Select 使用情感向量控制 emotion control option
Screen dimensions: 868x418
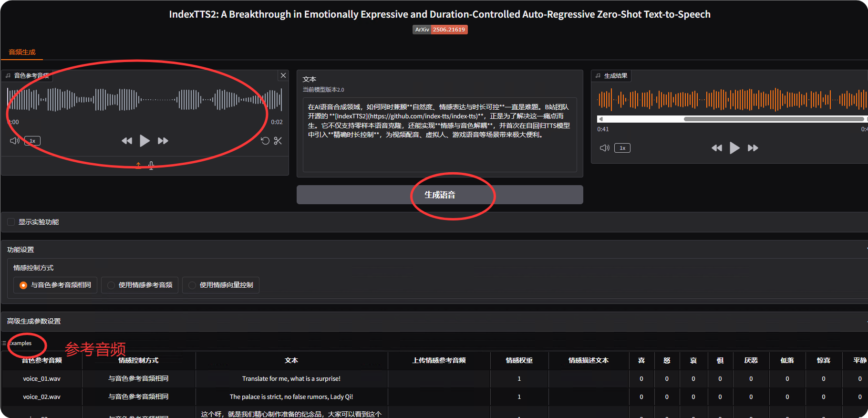[221, 285]
